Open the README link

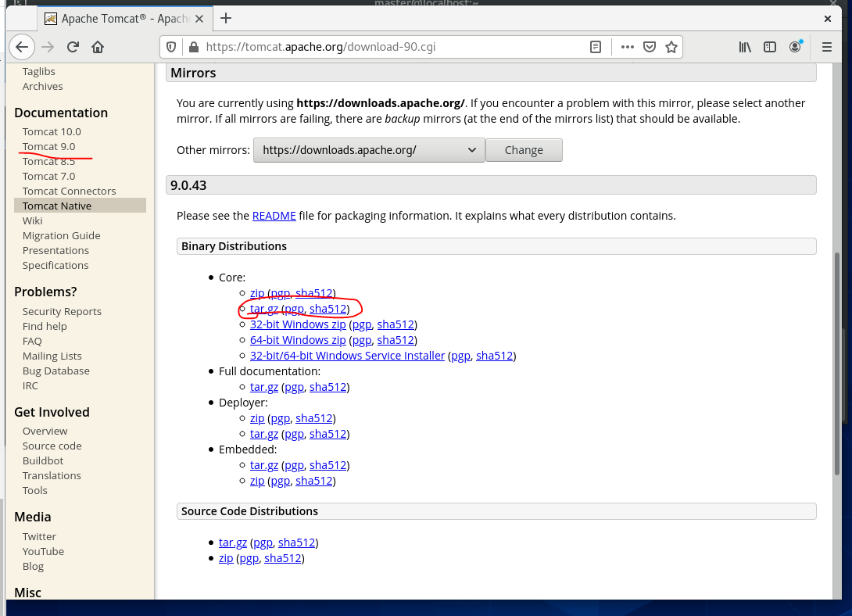click(x=274, y=216)
